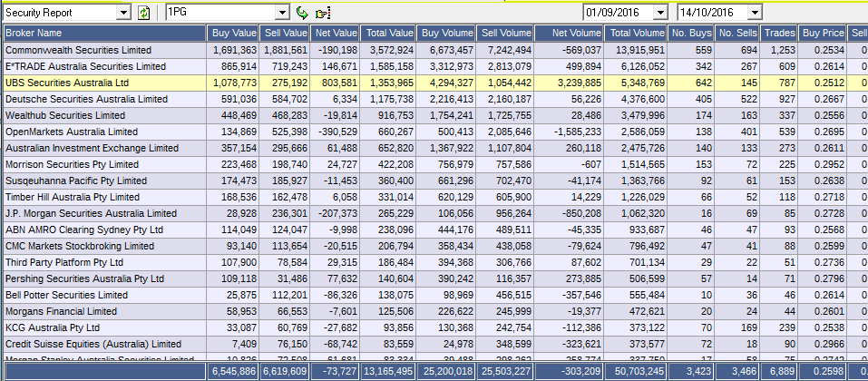
Task: Sort by Net Volume column header
Action: (x=569, y=34)
